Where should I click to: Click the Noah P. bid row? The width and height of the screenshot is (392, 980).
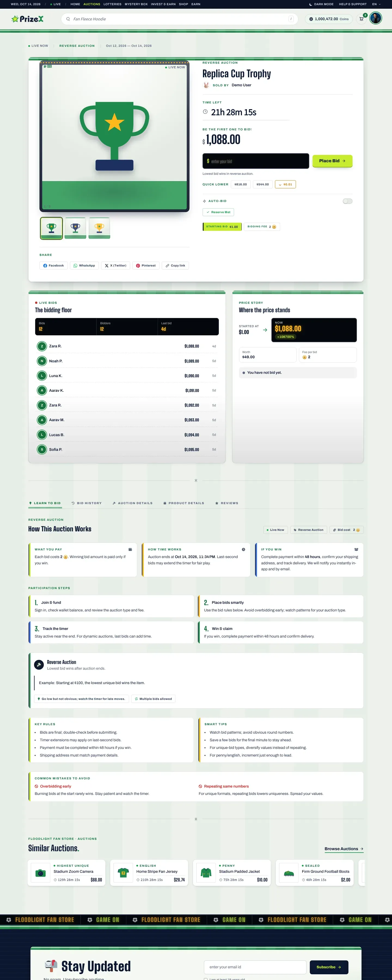(127, 361)
